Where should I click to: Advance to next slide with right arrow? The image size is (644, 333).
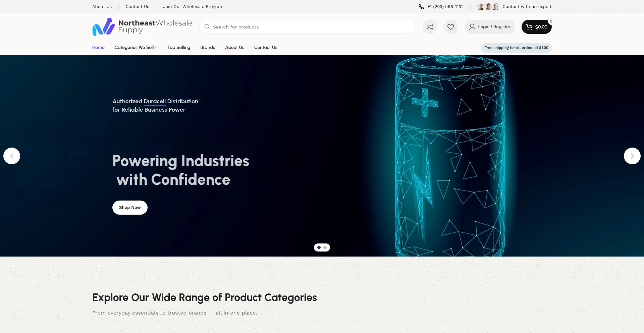pyautogui.click(x=632, y=156)
